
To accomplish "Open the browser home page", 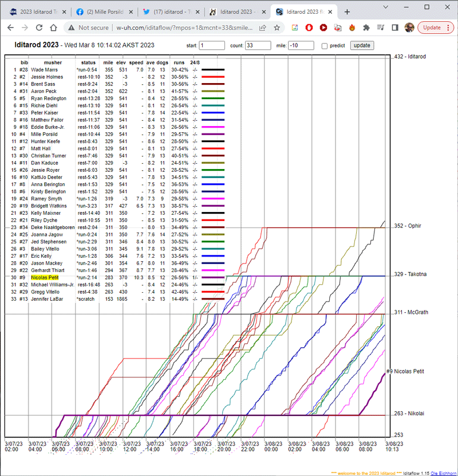I will coord(54,27).
